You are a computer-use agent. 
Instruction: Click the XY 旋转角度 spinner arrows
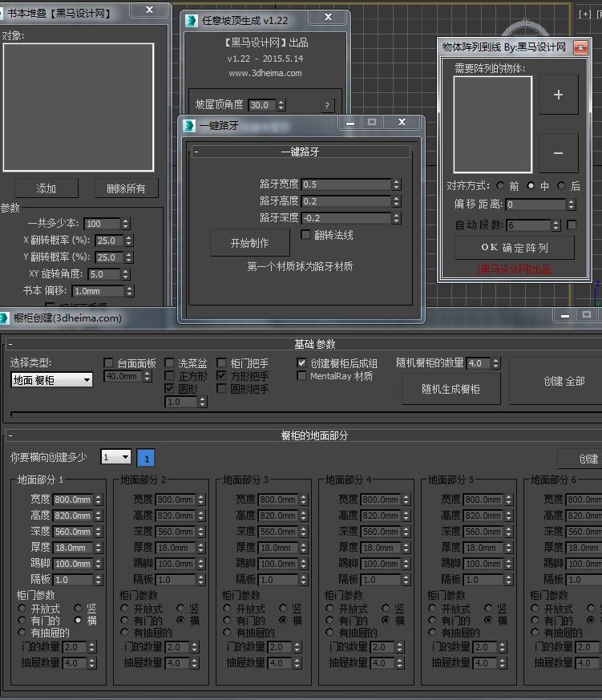click(125, 274)
